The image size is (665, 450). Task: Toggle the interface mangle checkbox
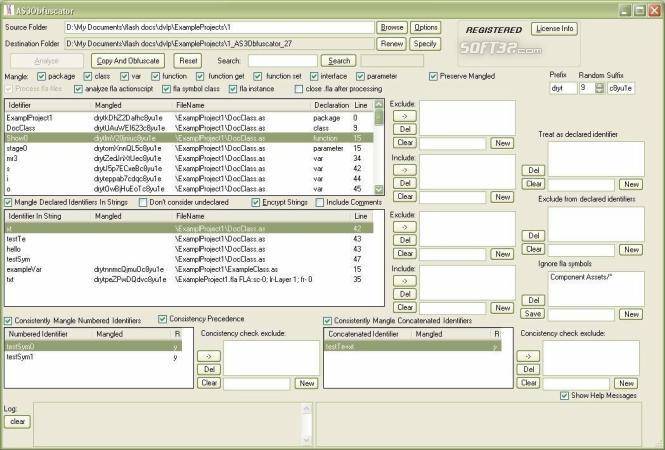coord(314,76)
